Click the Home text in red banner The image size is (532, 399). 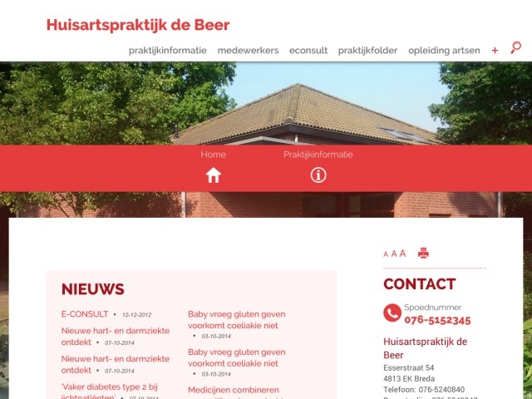(x=214, y=155)
